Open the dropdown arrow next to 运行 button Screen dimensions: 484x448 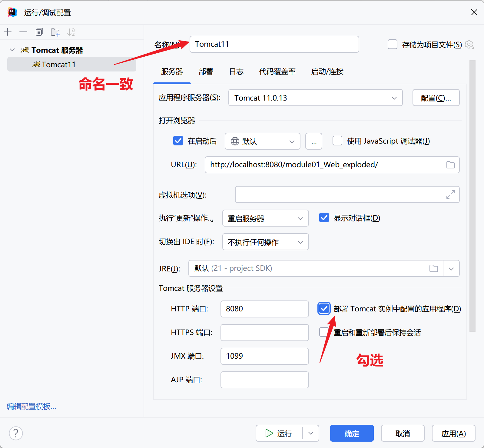click(311, 433)
